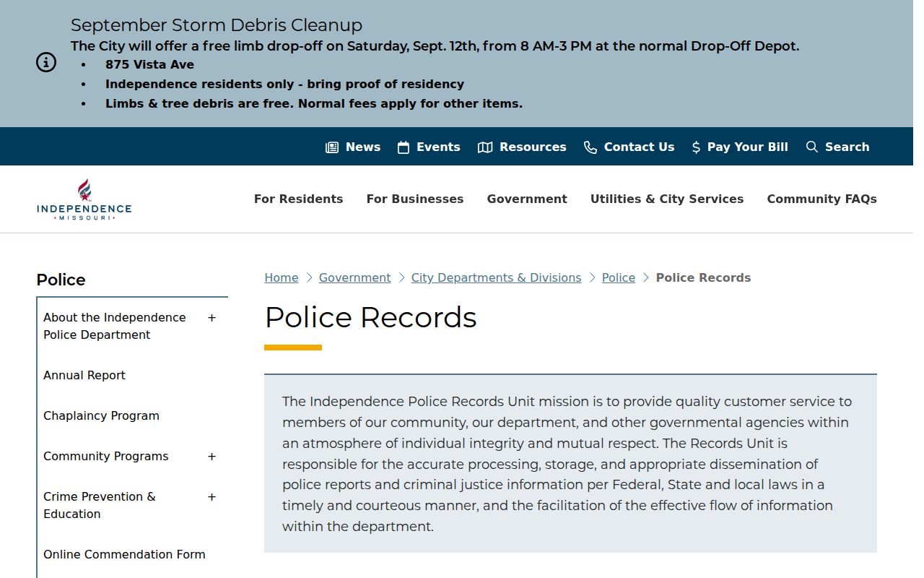Click the phone icon beside Contact Us
Screen dimensions: 924x578
[590, 147]
